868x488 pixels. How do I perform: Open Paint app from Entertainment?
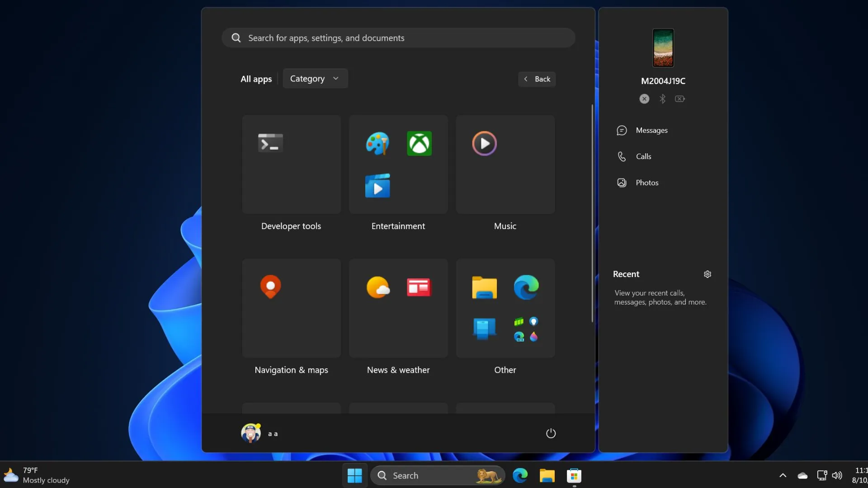[x=377, y=143]
